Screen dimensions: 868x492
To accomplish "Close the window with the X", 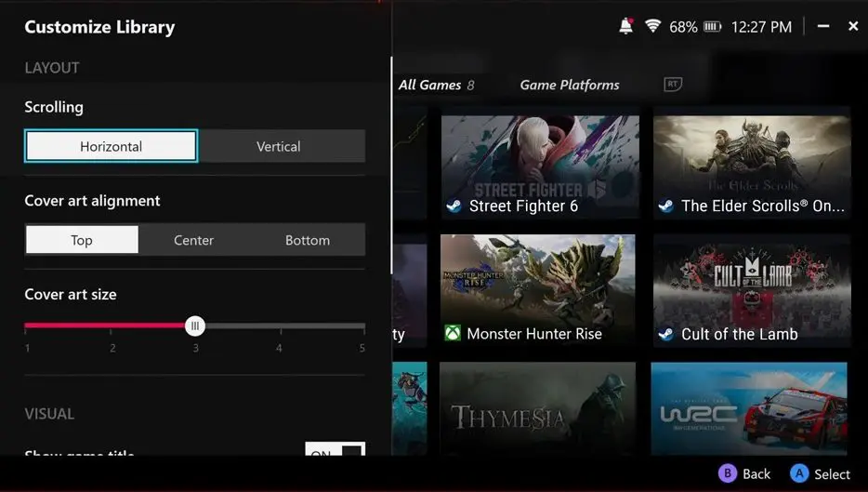I will click(x=853, y=26).
